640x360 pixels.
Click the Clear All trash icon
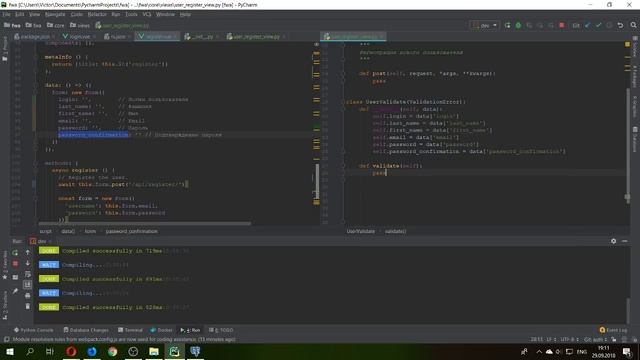pos(28,306)
